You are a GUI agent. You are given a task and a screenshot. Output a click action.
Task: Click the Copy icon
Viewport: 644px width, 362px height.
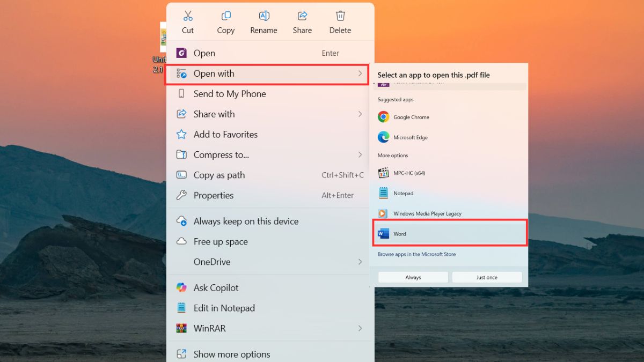[x=225, y=16]
